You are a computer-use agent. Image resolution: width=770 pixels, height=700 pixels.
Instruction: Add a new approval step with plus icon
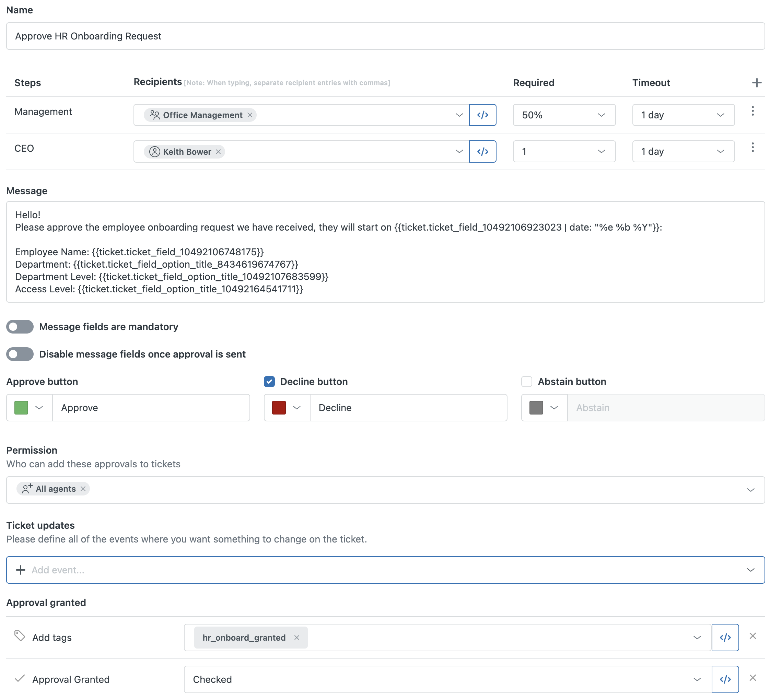pos(756,83)
